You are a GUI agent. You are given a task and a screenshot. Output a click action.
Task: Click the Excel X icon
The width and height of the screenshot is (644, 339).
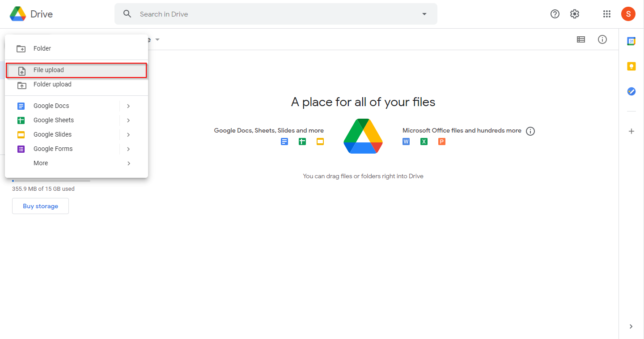[424, 142]
